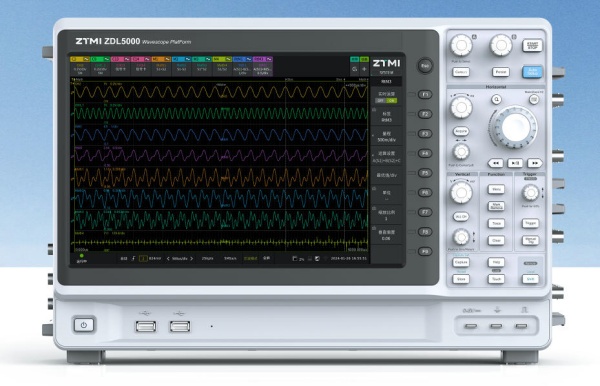
Task: Push the top-left multipurpose knob A
Action: coord(461,45)
